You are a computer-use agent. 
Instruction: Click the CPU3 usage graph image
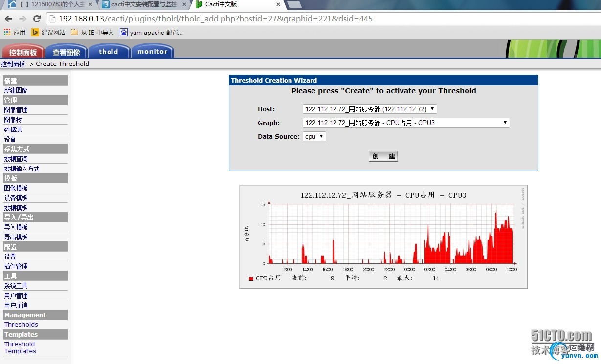383,237
